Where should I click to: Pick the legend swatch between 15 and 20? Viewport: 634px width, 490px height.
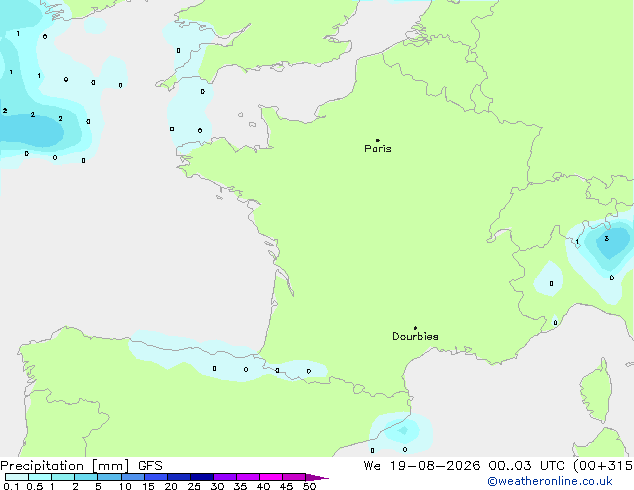tap(155, 477)
